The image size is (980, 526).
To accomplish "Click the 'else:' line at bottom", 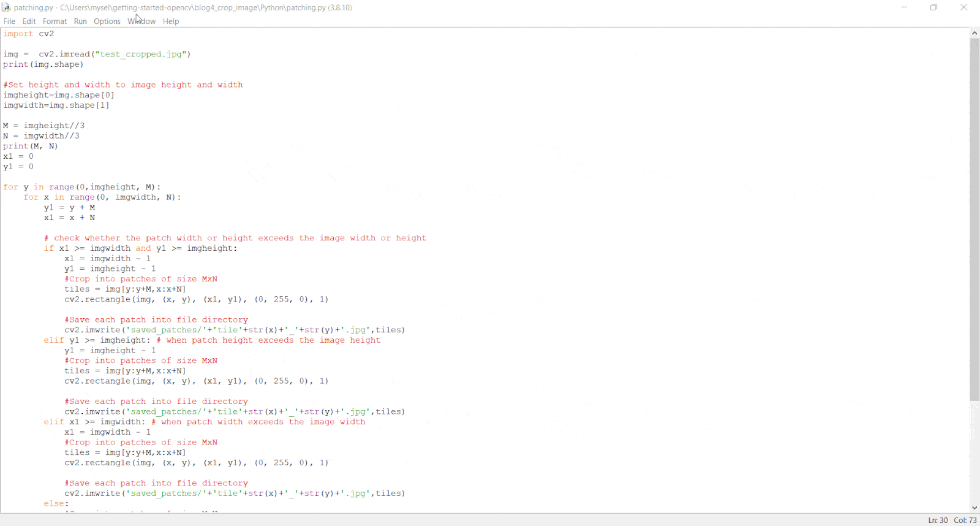I will coord(56,504).
